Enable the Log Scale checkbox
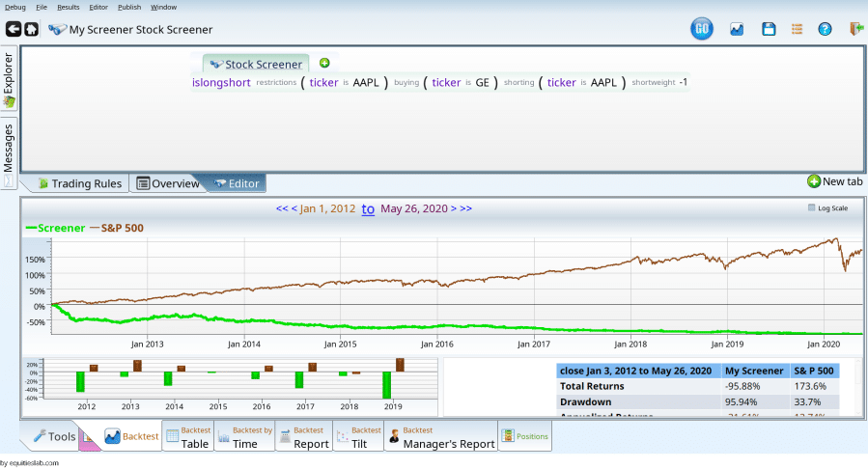Image resolution: width=868 pixels, height=469 pixels. pos(812,207)
